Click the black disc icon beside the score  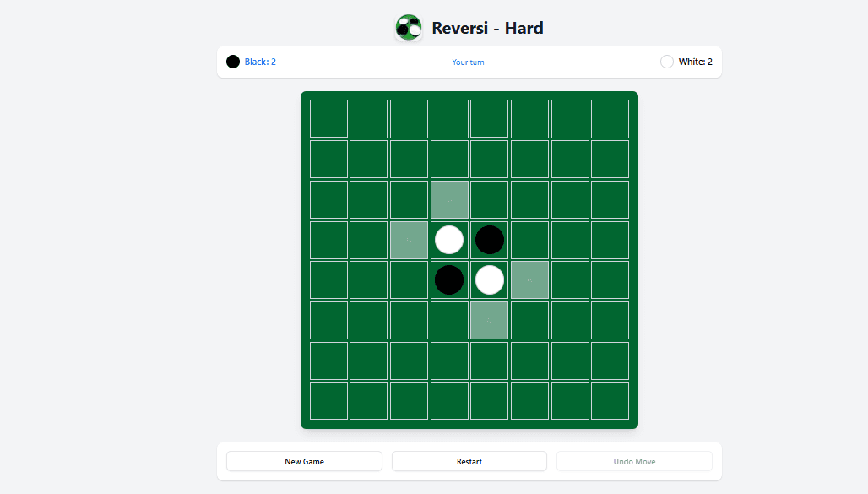pos(233,61)
